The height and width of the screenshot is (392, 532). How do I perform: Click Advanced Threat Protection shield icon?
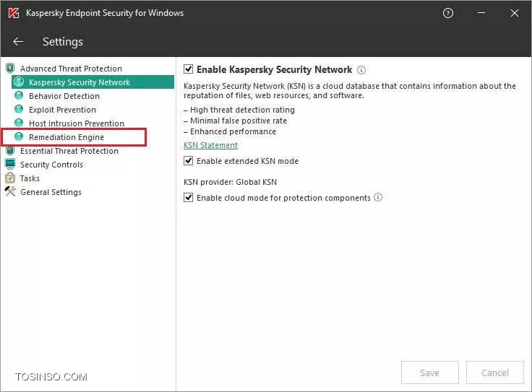pyautogui.click(x=10, y=69)
